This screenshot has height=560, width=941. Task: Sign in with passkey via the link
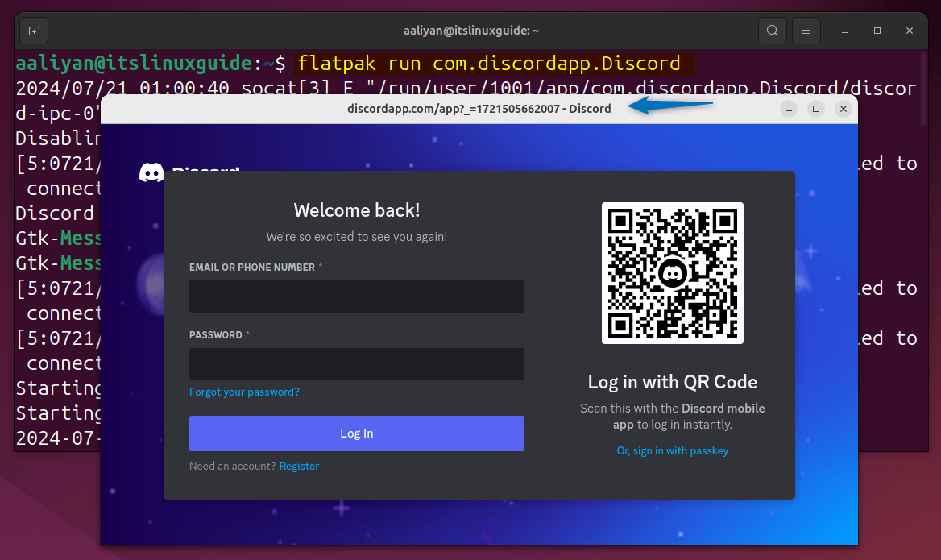click(x=673, y=451)
